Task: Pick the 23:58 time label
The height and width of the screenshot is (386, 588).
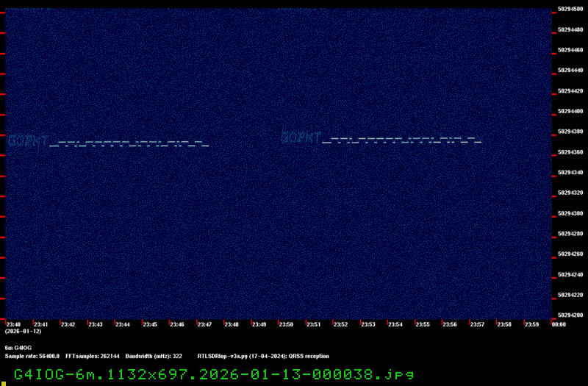Action: click(504, 324)
